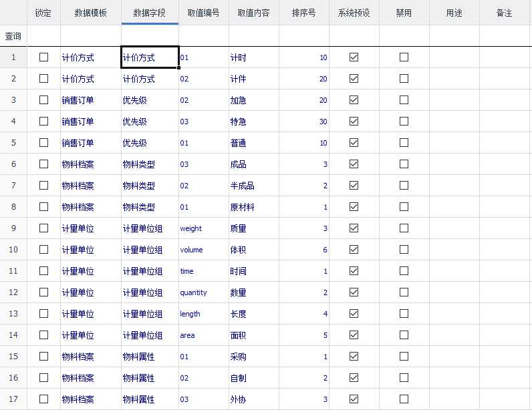Sort by the 锁定 column header
Image resolution: width=532 pixels, height=412 pixels.
43,13
